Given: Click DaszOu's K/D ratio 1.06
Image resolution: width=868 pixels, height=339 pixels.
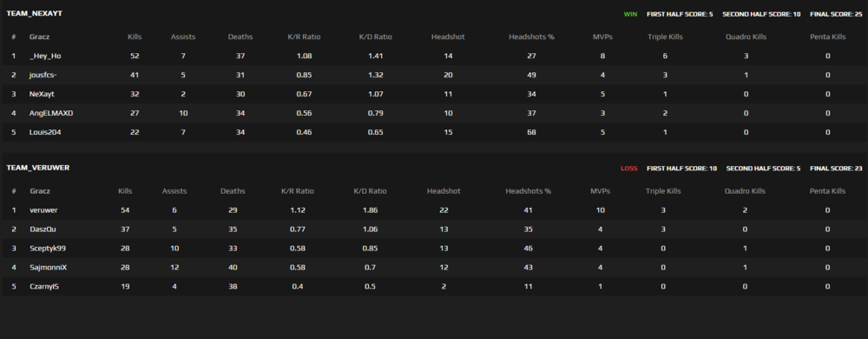Looking at the screenshot, I should [370, 229].
